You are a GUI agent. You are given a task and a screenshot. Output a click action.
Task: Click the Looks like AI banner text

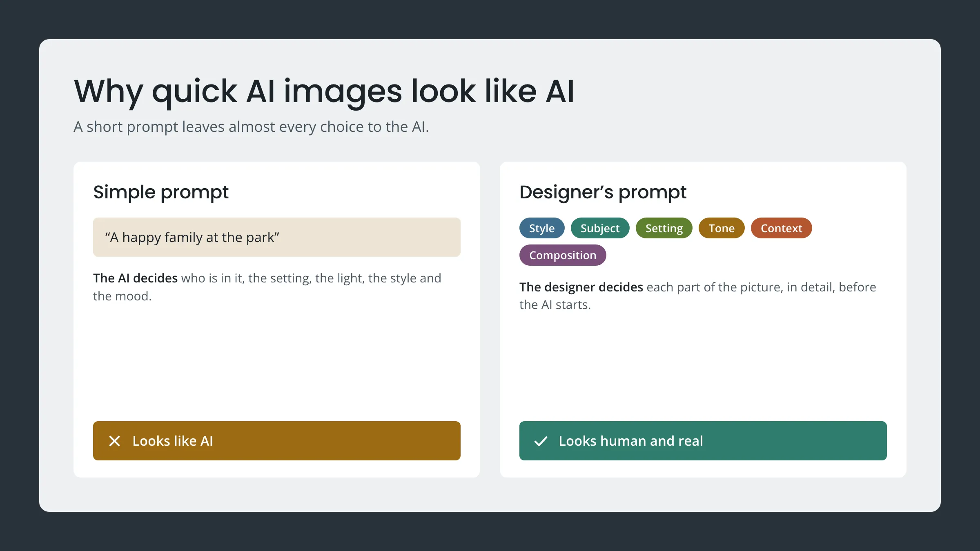point(173,441)
